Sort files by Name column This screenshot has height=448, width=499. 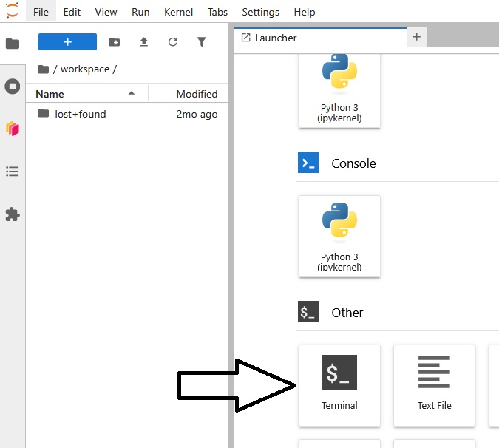pos(50,94)
